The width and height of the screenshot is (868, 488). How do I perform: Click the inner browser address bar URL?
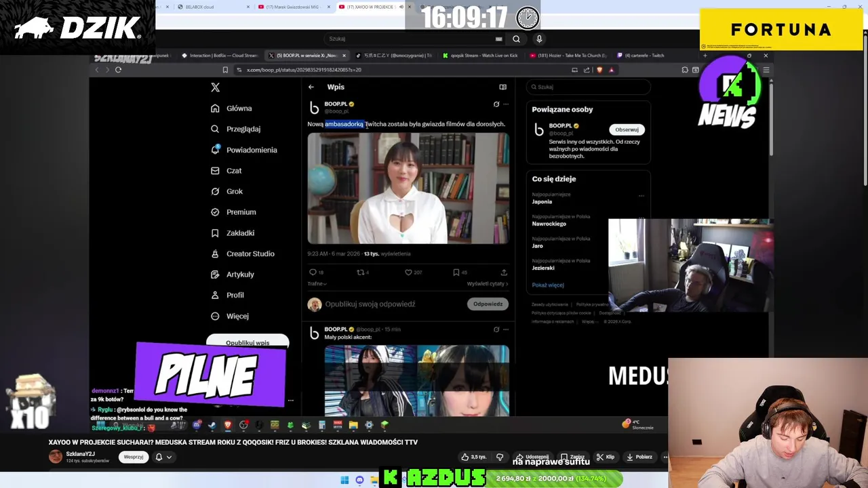coord(304,70)
